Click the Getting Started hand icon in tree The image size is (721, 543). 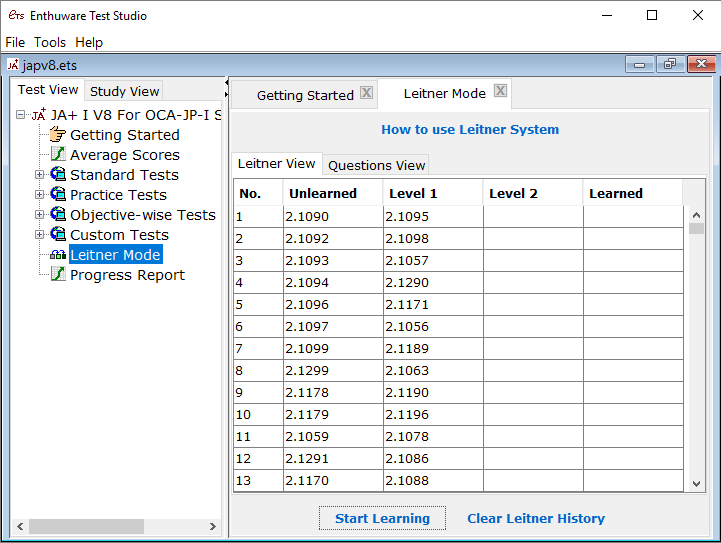[58, 135]
